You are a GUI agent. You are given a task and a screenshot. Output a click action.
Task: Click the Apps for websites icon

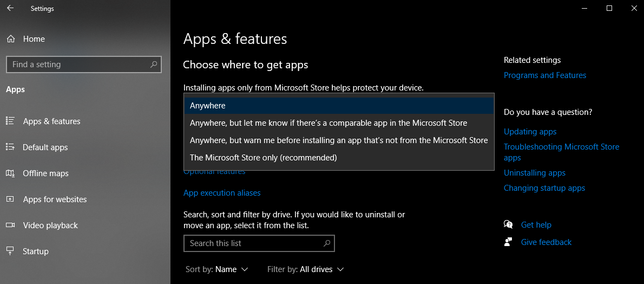10,199
